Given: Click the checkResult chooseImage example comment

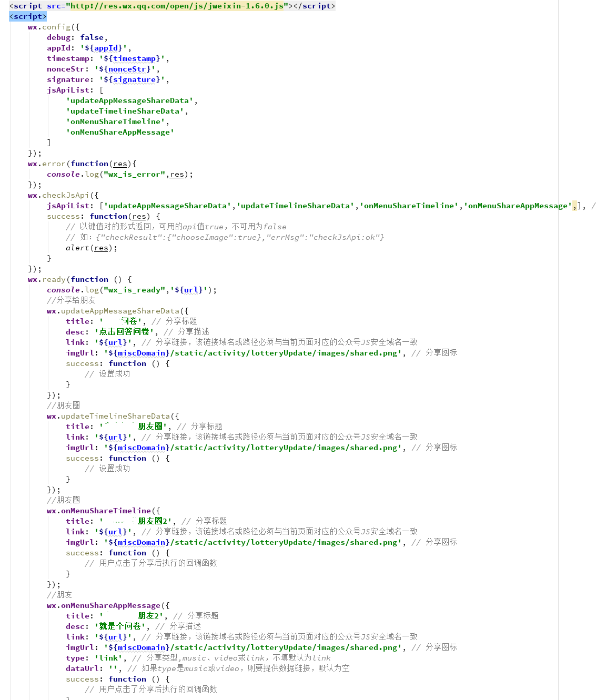Looking at the screenshot, I should [x=225, y=237].
